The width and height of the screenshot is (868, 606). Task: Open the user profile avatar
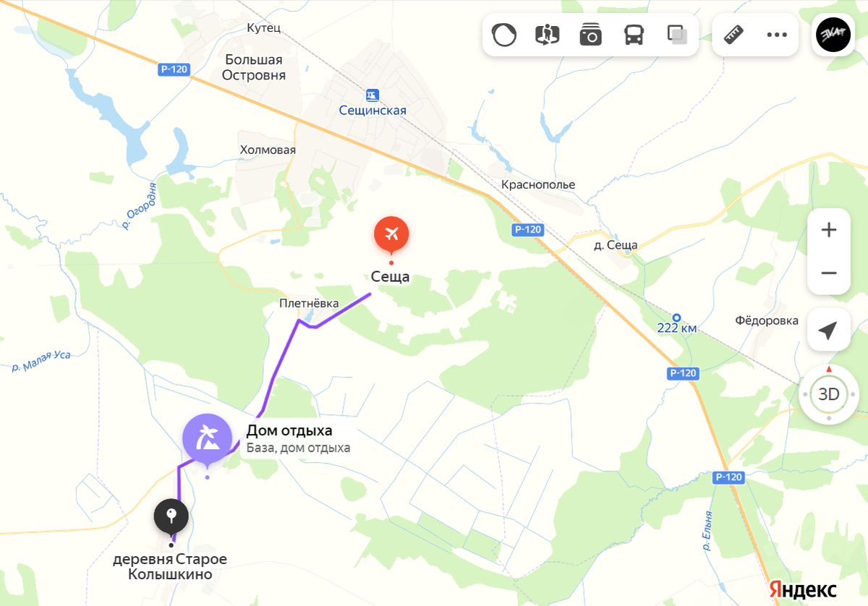point(833,35)
